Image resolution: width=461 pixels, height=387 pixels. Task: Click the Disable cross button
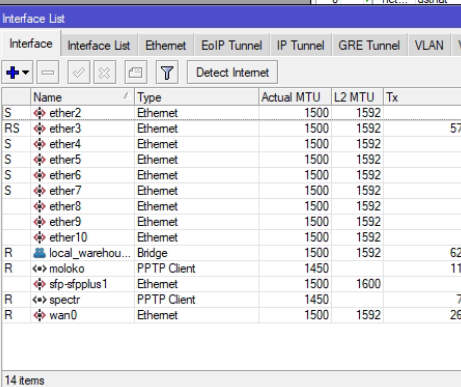pos(105,72)
